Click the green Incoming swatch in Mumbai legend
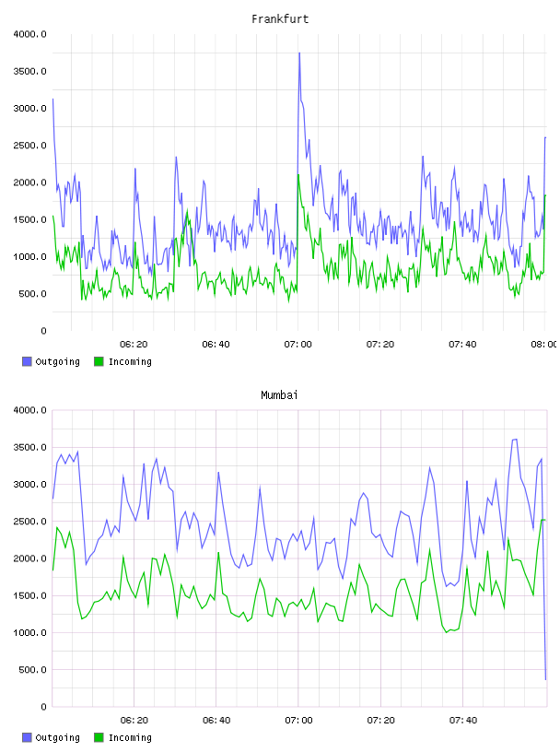The height and width of the screenshot is (752, 560). [x=99, y=737]
